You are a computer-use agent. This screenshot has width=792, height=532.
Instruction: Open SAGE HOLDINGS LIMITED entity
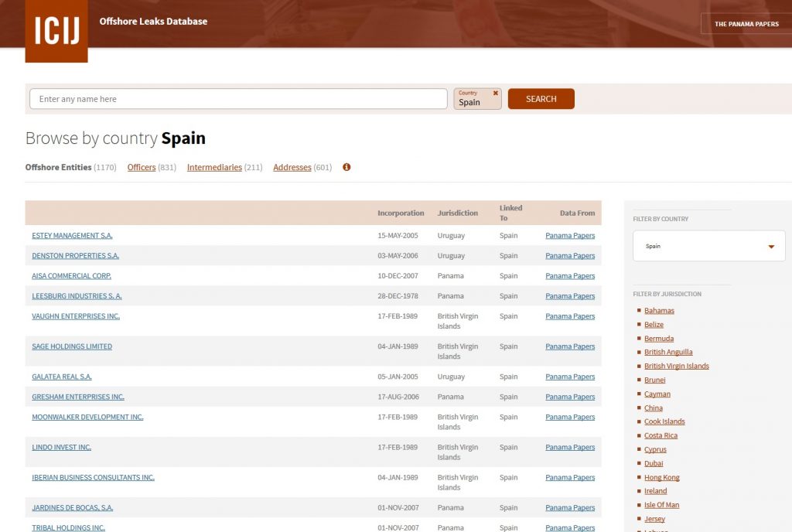pyautogui.click(x=72, y=346)
